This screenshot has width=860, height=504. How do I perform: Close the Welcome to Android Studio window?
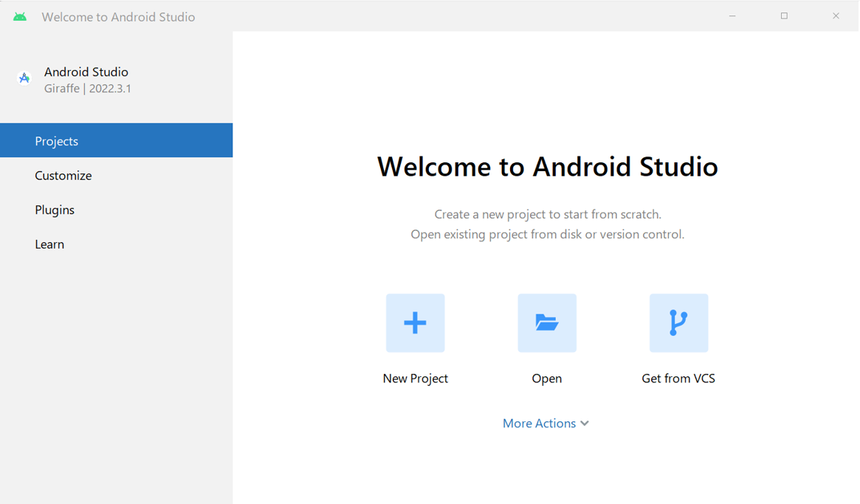pyautogui.click(x=836, y=16)
